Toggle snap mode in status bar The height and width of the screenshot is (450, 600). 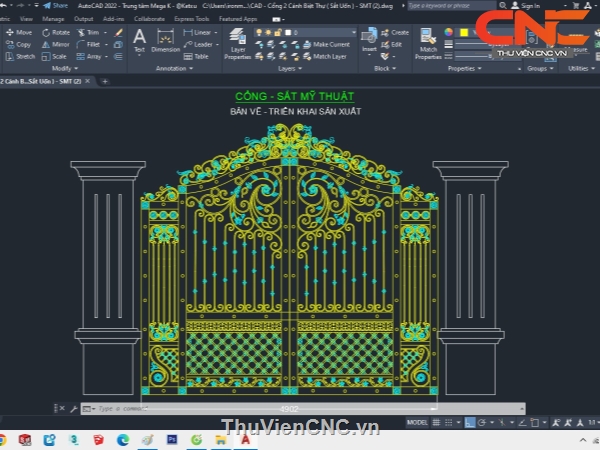[x=450, y=423]
